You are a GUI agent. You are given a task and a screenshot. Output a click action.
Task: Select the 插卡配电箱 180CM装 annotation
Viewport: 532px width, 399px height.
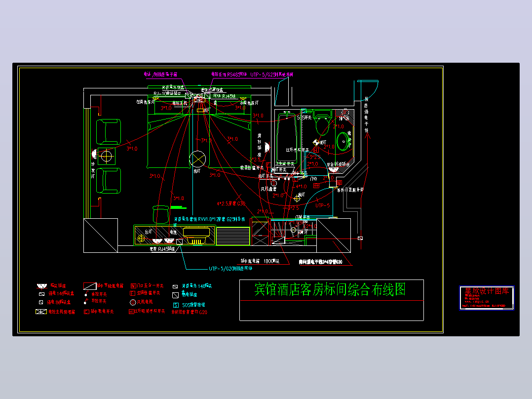[x=260, y=261]
